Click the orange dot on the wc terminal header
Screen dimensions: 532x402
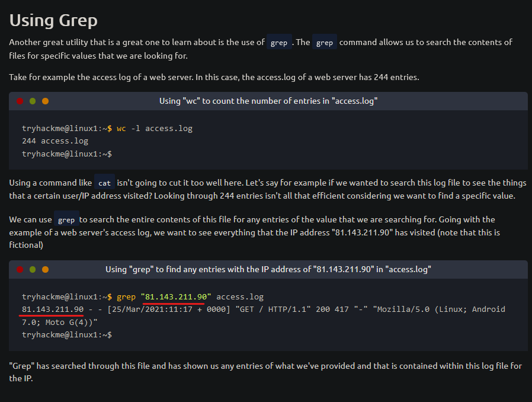pyautogui.click(x=45, y=101)
